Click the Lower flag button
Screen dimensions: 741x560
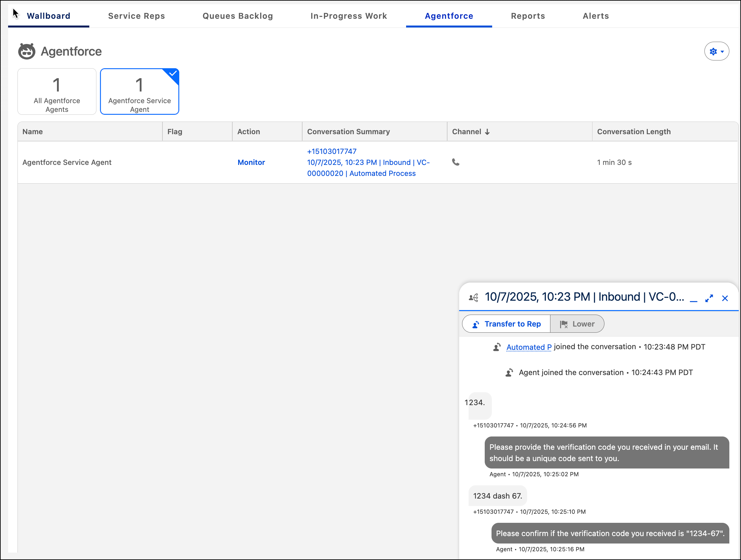coord(577,324)
